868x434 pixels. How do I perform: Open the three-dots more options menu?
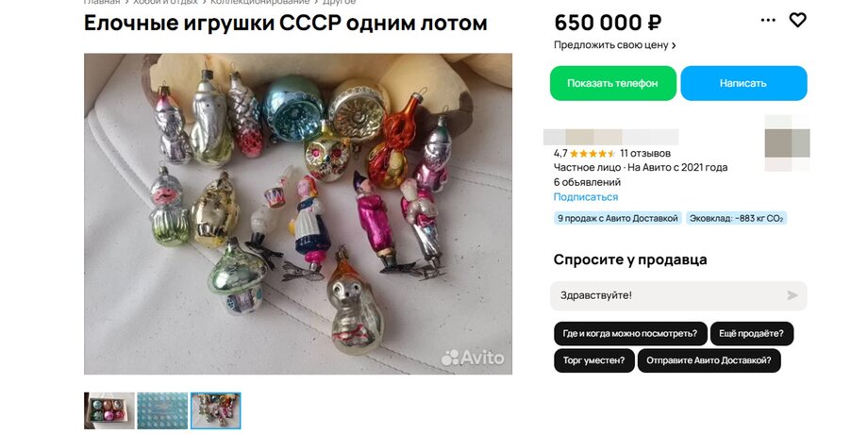point(768,21)
